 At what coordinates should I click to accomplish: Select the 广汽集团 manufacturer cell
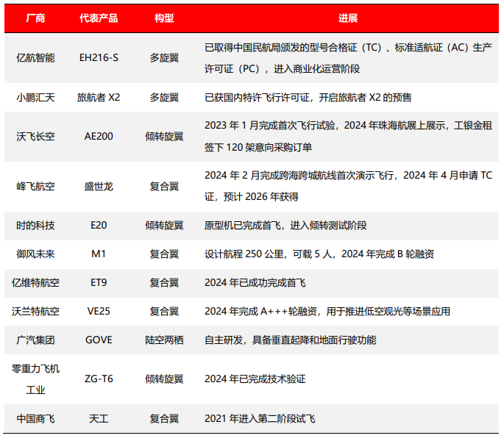(x=35, y=340)
